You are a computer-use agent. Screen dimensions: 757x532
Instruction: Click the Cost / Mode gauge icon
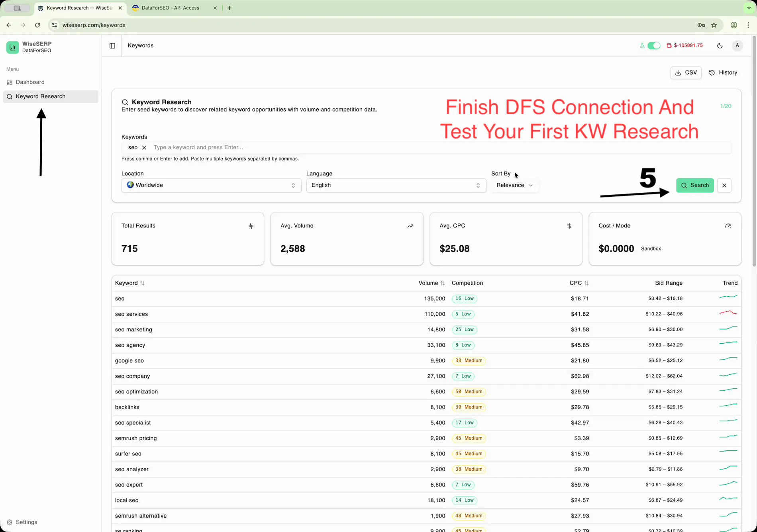pyautogui.click(x=728, y=226)
